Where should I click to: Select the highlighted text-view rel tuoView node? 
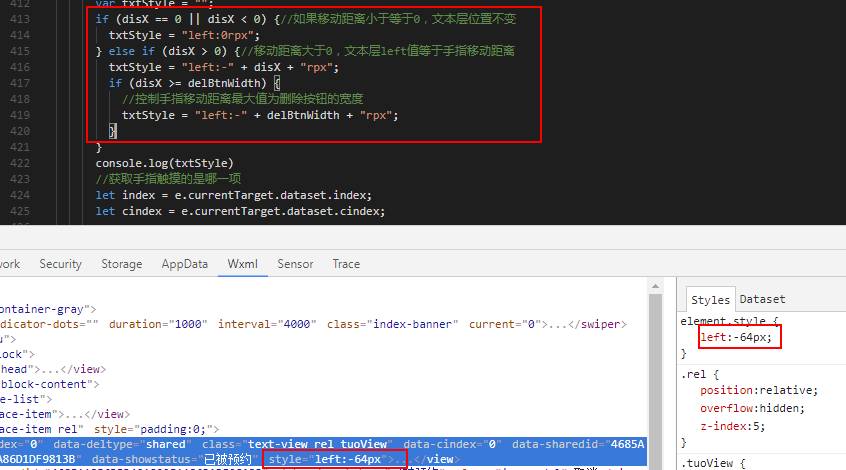(x=324, y=452)
